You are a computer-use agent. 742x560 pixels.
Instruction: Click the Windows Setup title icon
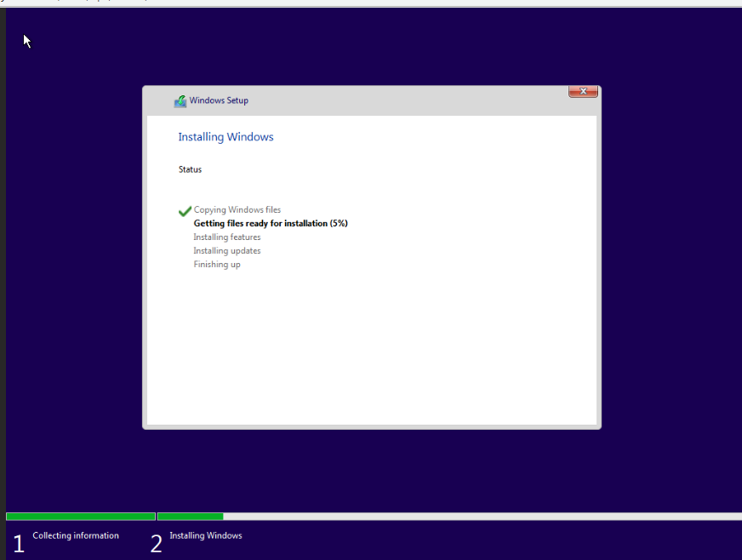(180, 100)
